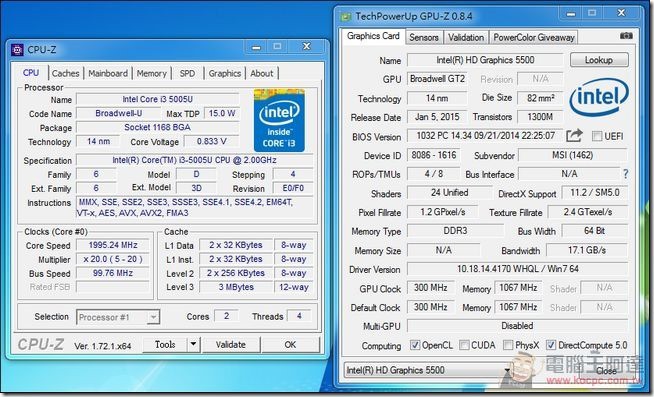Click the Die Size value 82 mm²
The image size is (654, 397).
(540, 98)
